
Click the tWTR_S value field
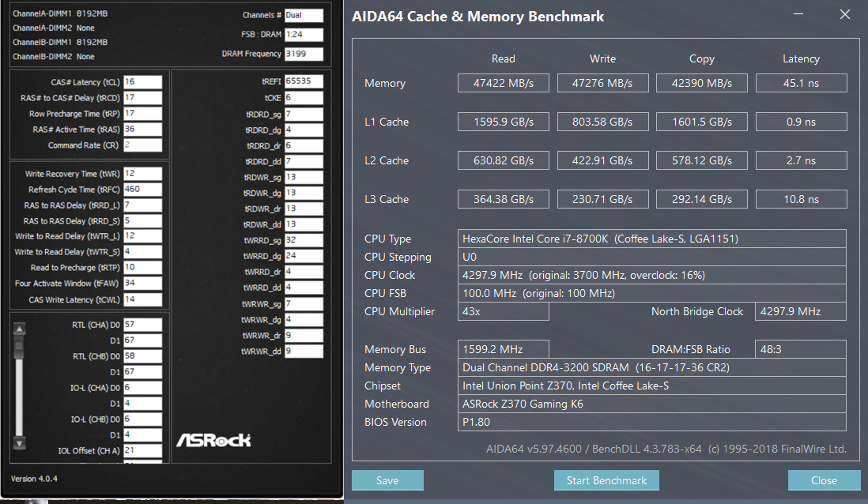click(x=143, y=252)
